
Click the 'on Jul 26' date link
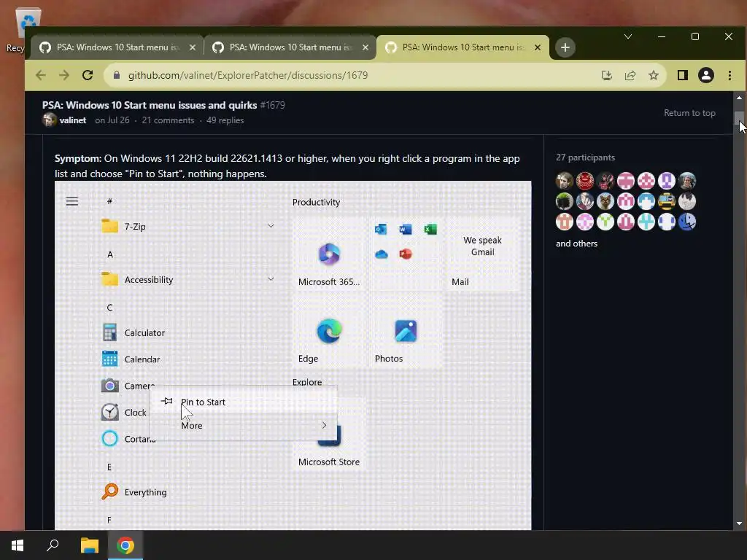(112, 120)
